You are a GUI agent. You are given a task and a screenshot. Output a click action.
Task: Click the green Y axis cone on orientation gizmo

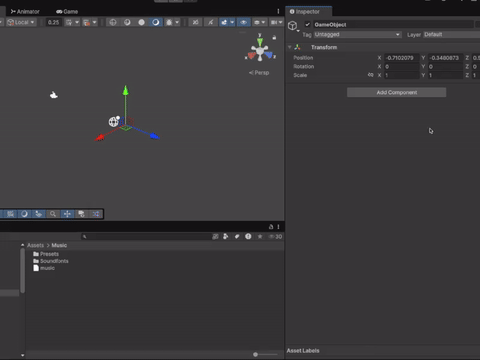pyautogui.click(x=260, y=42)
